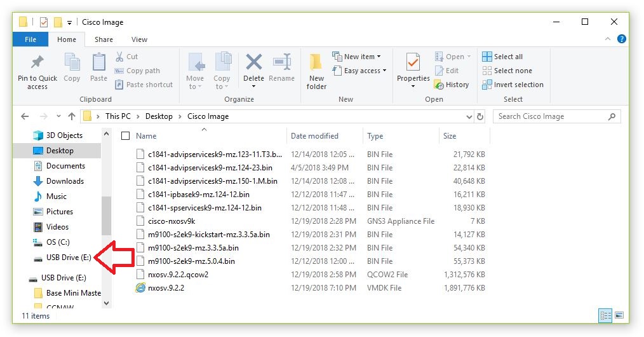
Task: Click Select none
Action: click(x=507, y=71)
